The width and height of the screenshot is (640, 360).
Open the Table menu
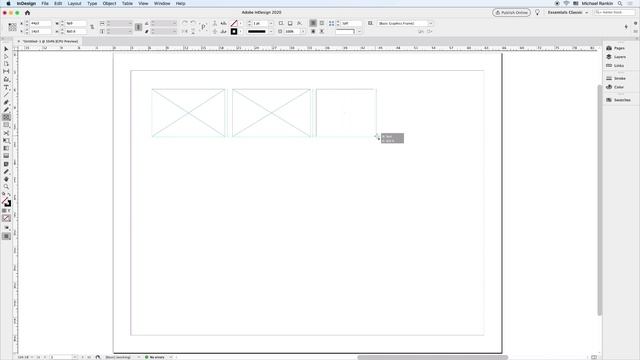point(127,3)
